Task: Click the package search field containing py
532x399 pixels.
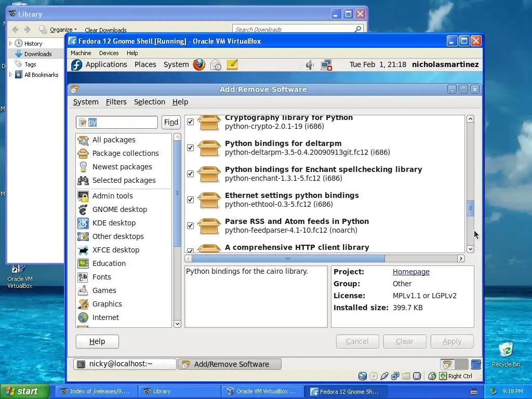Action: click(117, 122)
